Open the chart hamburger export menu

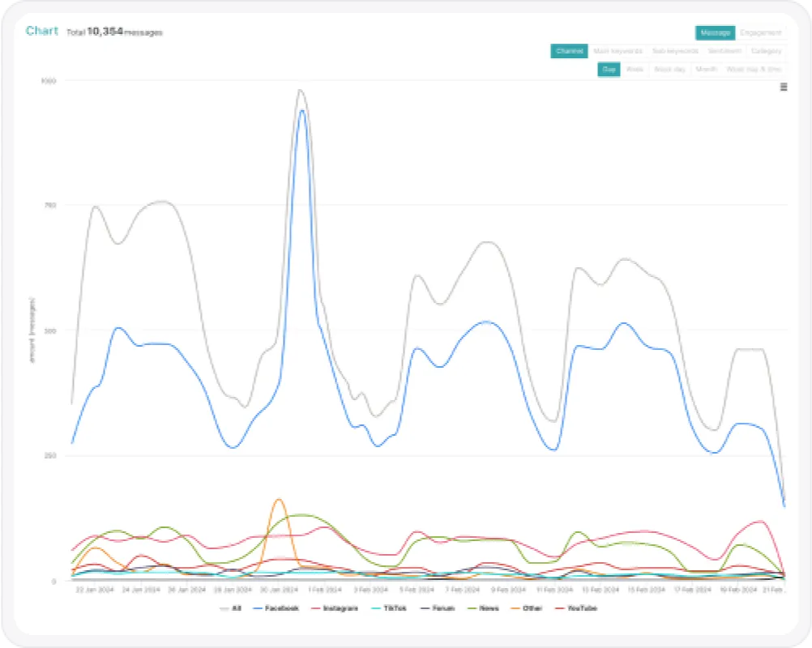[784, 87]
